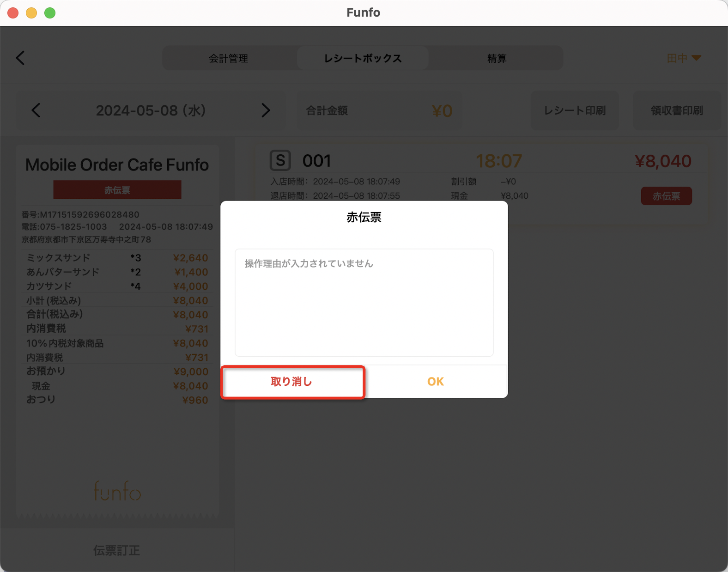Click 取り消し to cancel the dialog

(x=292, y=382)
